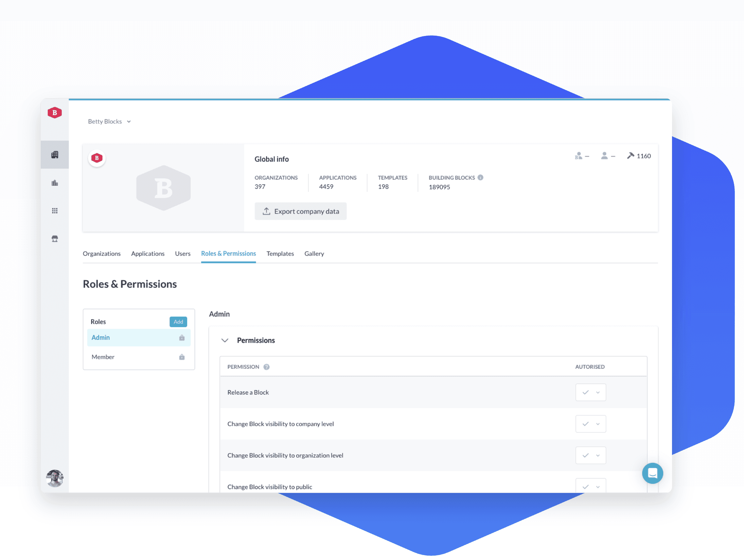The height and width of the screenshot is (560, 744).
Task: Click the Building Blocks count 189095
Action: point(440,187)
